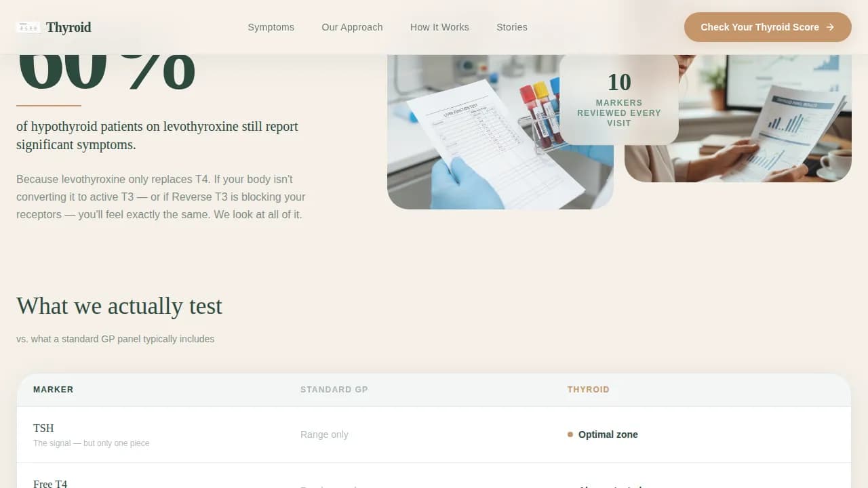Click the 'What we actually test' heading
This screenshot has height=488, width=868.
[119, 306]
